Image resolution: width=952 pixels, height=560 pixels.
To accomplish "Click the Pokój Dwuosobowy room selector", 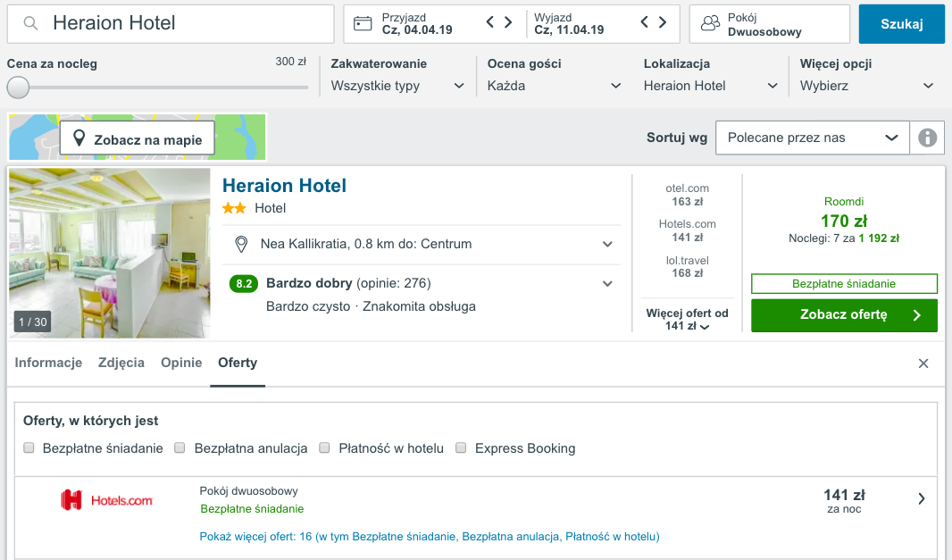I will tap(769, 24).
